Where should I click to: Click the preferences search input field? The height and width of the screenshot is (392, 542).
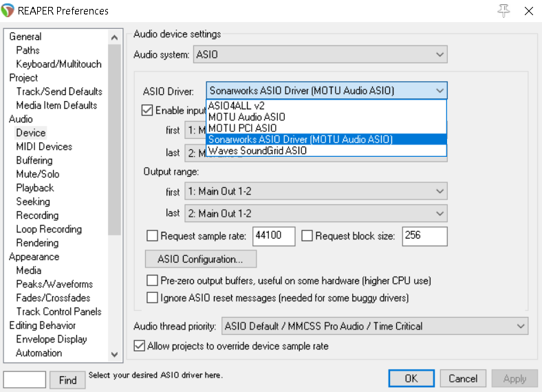click(x=25, y=380)
